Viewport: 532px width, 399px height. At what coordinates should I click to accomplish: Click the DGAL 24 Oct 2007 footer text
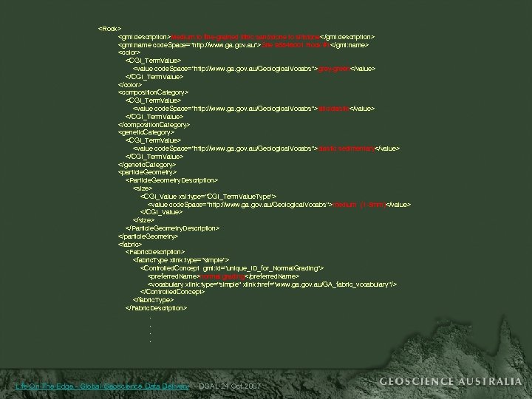point(230,386)
